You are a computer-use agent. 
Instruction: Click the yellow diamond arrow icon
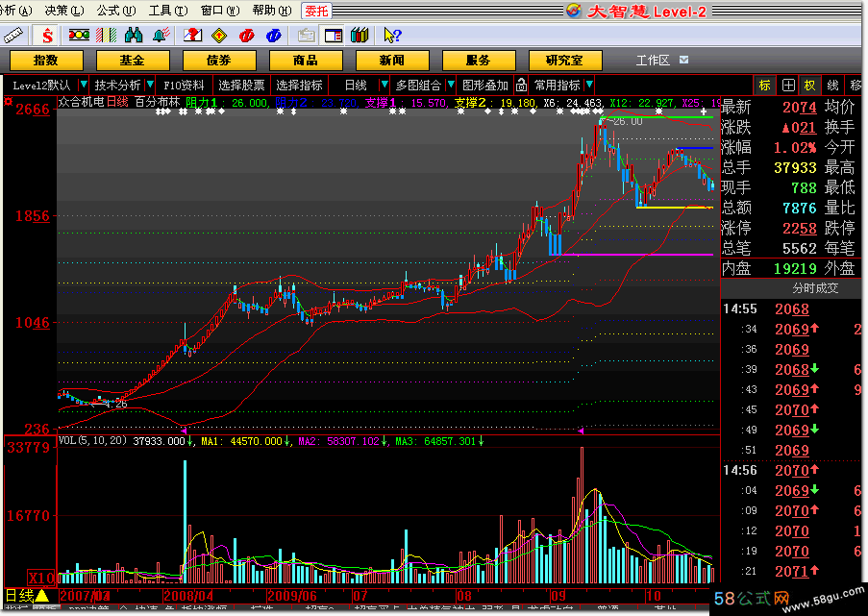(x=219, y=36)
